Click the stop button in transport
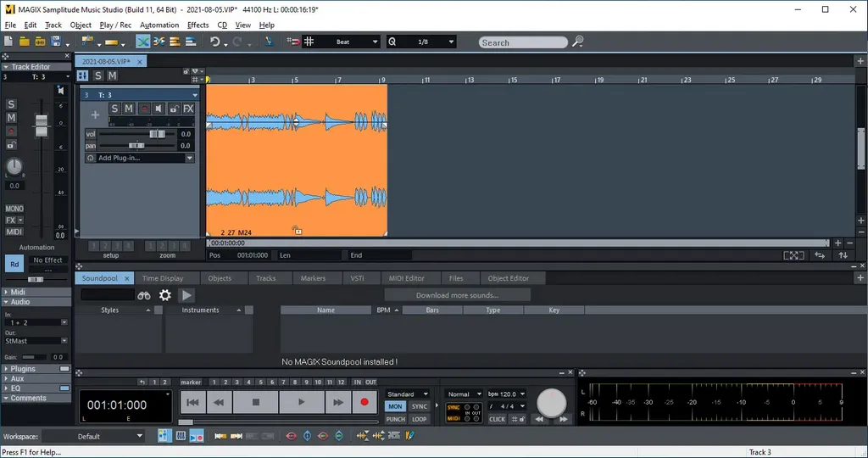 [256, 403]
